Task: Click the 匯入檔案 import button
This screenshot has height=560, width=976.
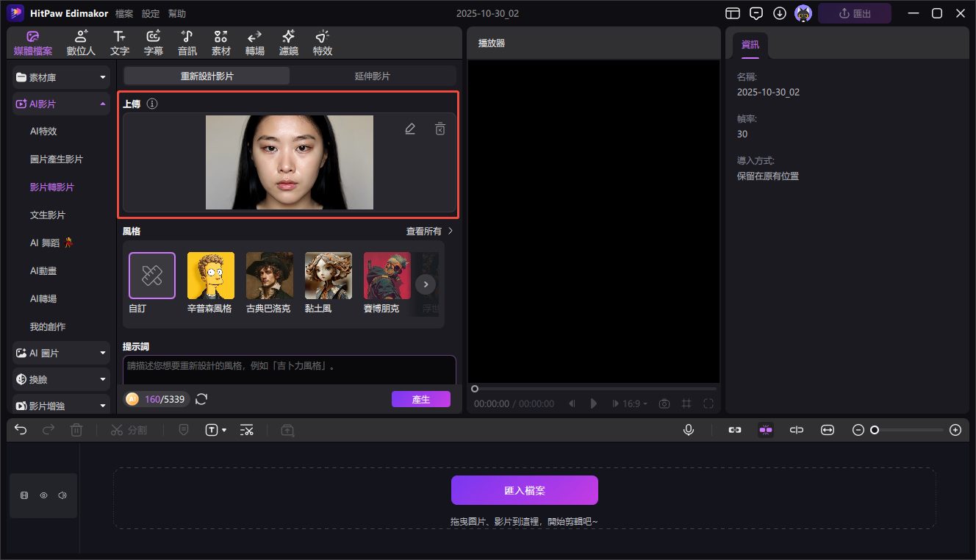Action: [x=524, y=490]
